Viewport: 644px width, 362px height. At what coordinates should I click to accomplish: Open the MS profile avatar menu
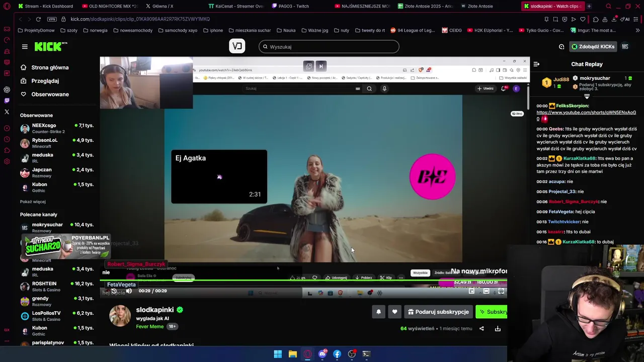625,47
